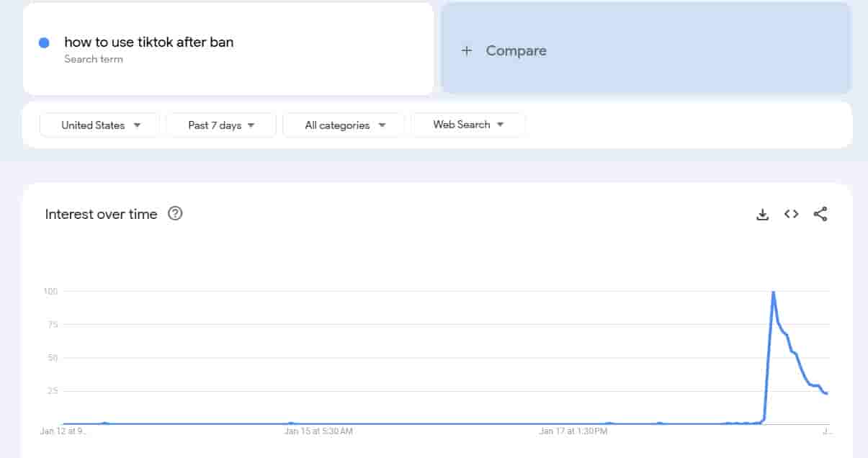This screenshot has width=868, height=458.
Task: Click the Interest over time heading
Action: pyautogui.click(x=101, y=214)
